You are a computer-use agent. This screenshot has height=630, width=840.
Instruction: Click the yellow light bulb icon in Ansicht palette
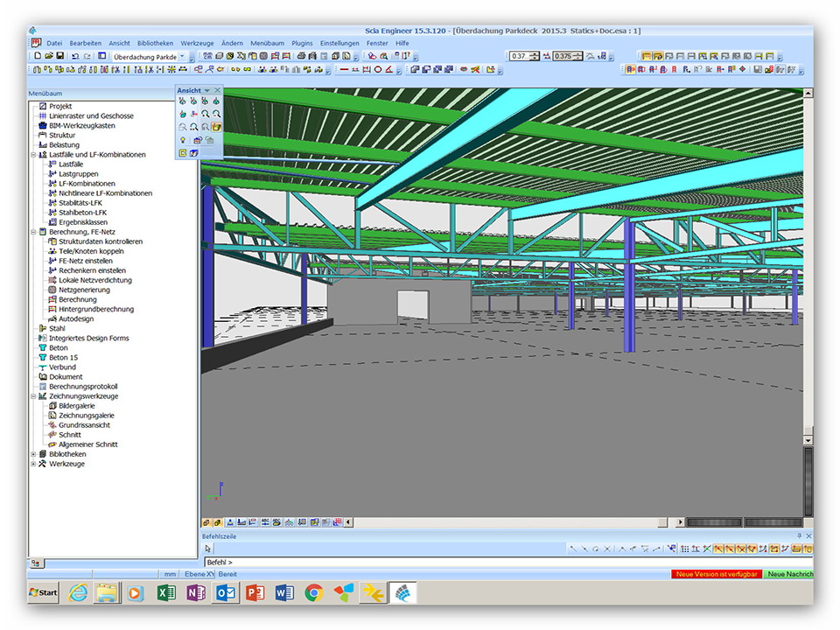(x=183, y=140)
